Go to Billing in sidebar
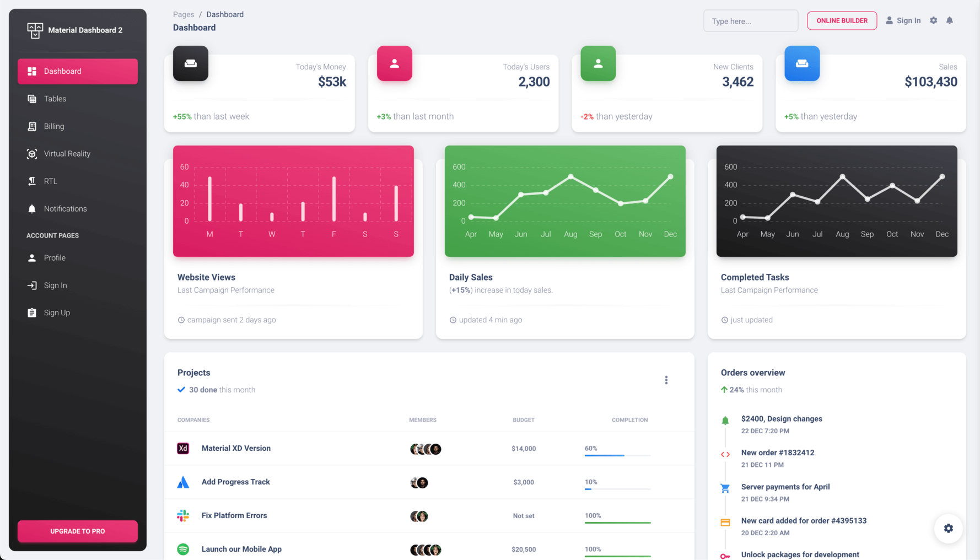Image resolution: width=980 pixels, height=560 pixels. (78, 126)
